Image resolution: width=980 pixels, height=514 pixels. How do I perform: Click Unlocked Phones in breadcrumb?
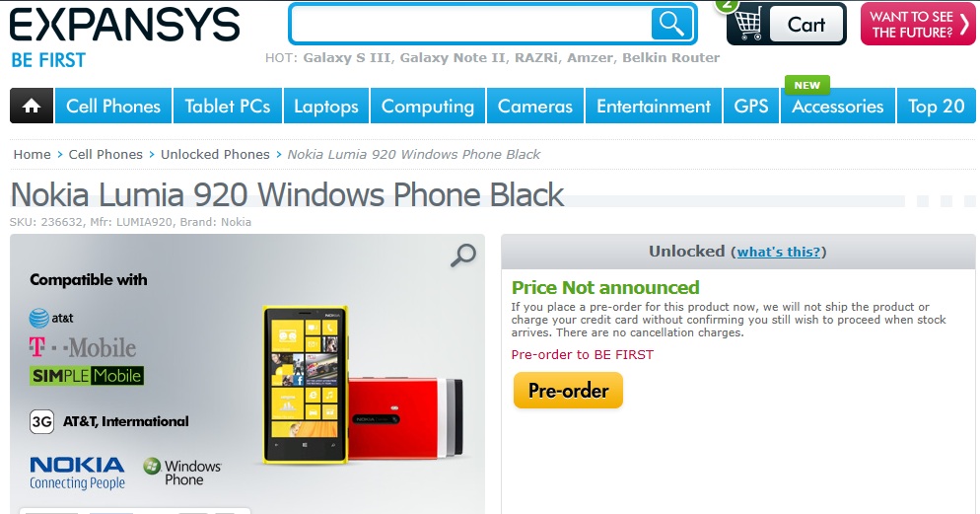(215, 155)
